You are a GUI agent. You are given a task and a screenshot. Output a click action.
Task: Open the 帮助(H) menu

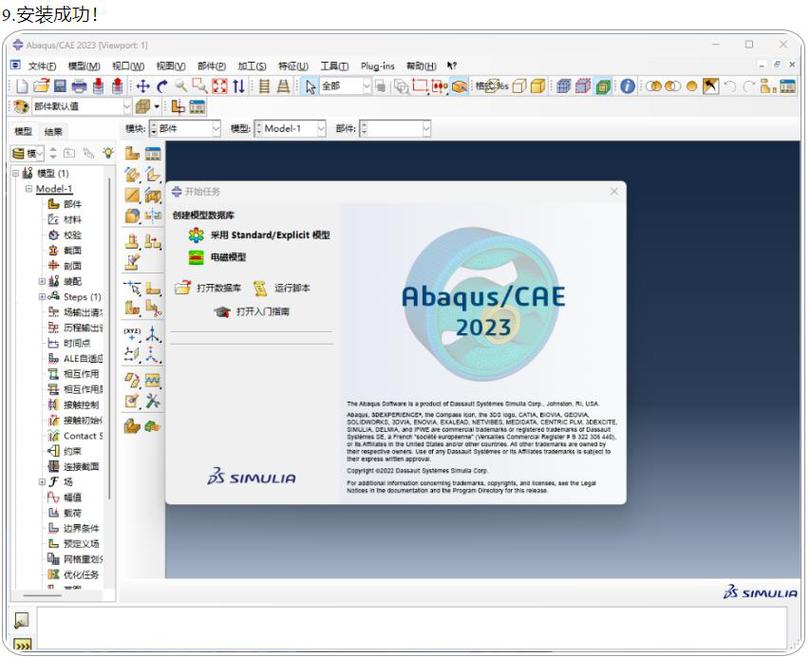click(421, 66)
